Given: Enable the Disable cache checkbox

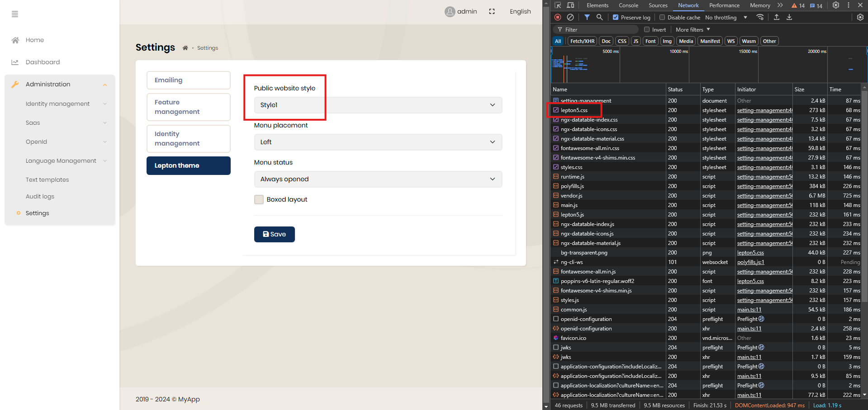Looking at the screenshot, I should (x=662, y=18).
